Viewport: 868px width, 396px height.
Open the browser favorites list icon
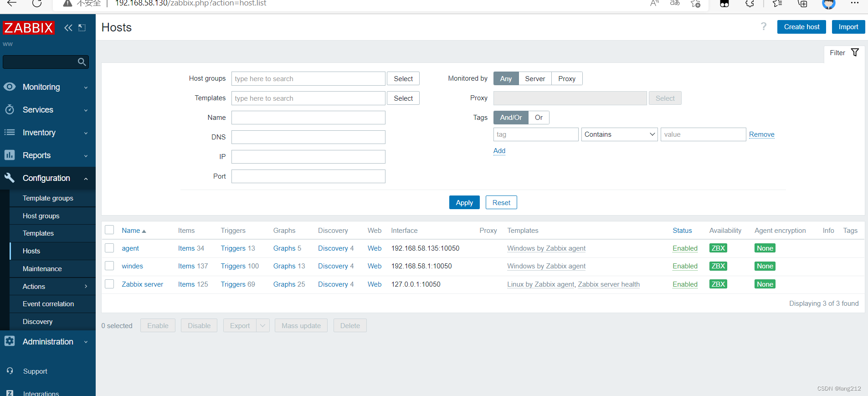coord(777,4)
